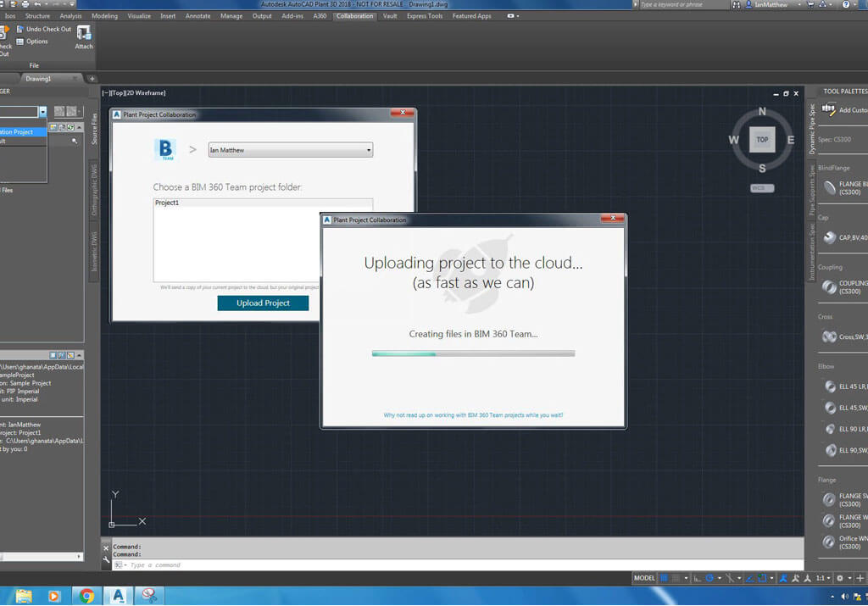The image size is (868, 606).
Task: Select the Orifice WN flange tool icon
Action: pos(829,542)
